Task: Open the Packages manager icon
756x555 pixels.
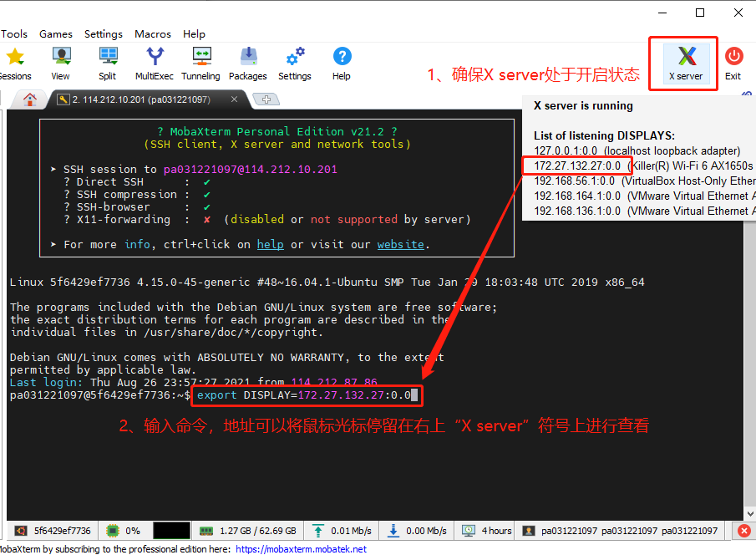Action: [x=248, y=63]
